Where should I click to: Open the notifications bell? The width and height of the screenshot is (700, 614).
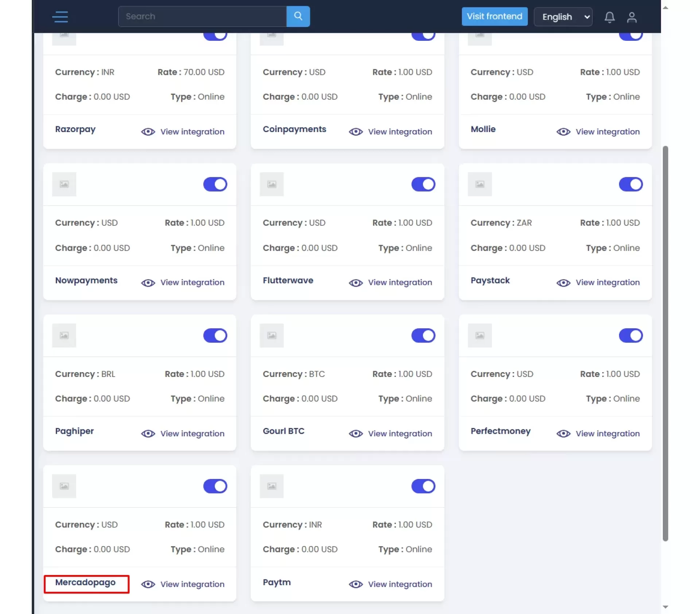point(609,17)
